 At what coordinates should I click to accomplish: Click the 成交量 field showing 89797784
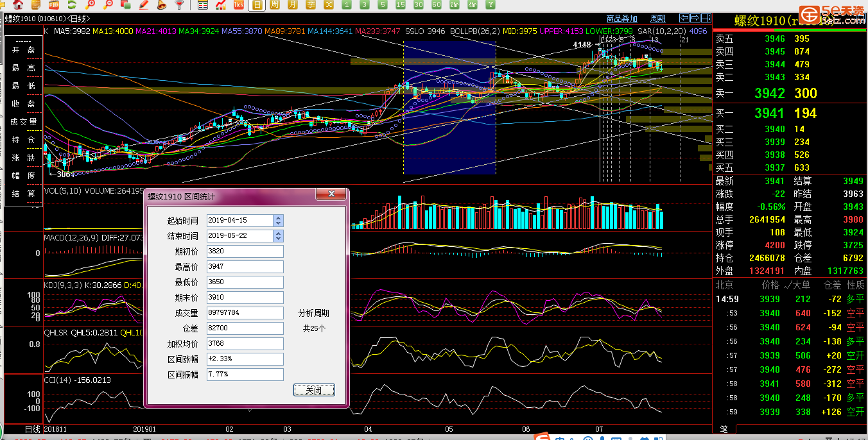245,313
